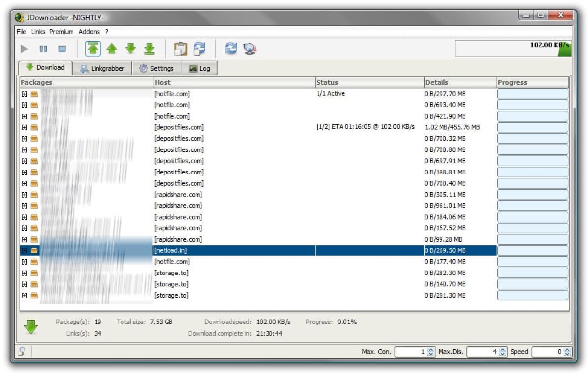This screenshot has height=373, width=588.
Task: Move selected package to top of queue
Action: pyautogui.click(x=92, y=49)
